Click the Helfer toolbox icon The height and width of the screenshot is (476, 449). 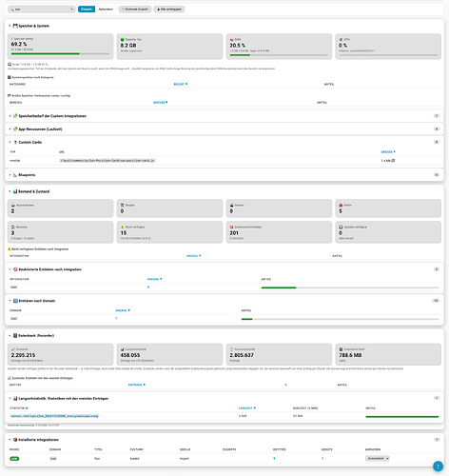click(x=342, y=205)
